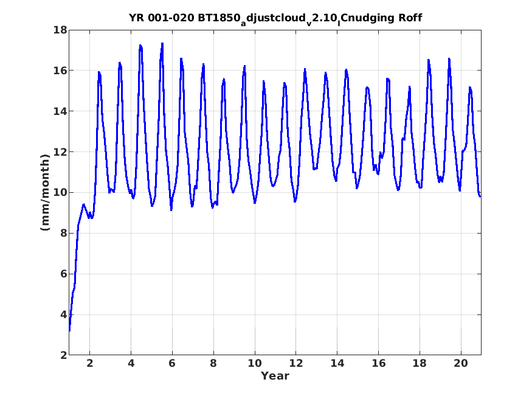The width and height of the screenshot is (532, 399).
Task: Click the 'Year' x-axis label
Action: (x=275, y=376)
